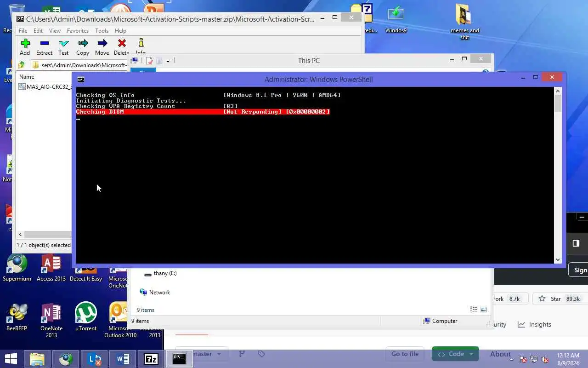Open the Insights tab on GitHub page
Viewport: 588px width, 368px height.
534,324
